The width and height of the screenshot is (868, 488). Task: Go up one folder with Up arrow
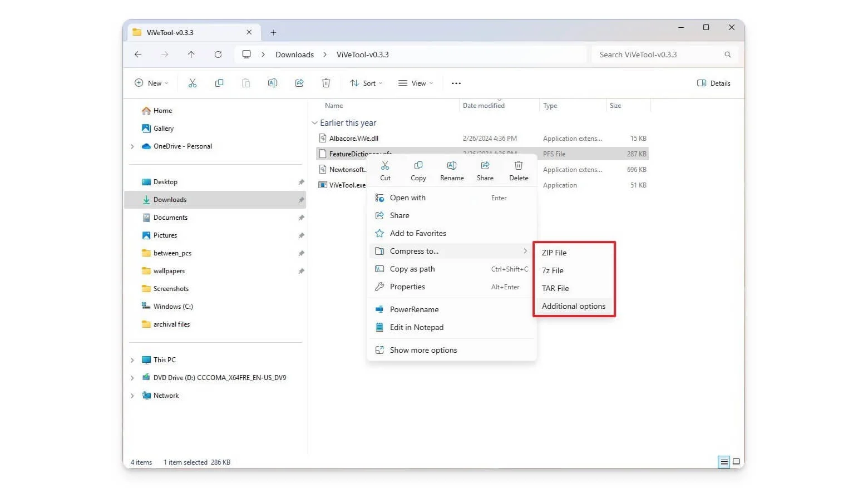coord(191,55)
